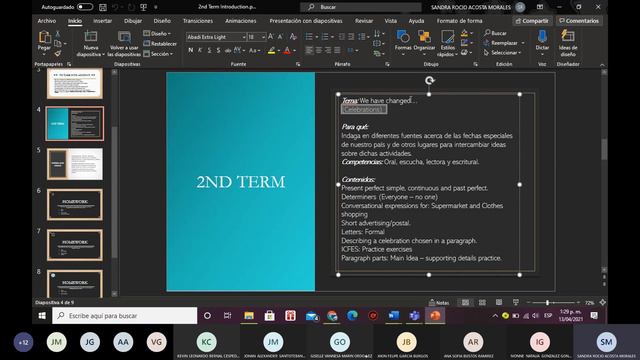Image resolution: width=640 pixels, height=360 pixels.
Task: Toggle italic (K) formatting
Action: tap(200, 50)
